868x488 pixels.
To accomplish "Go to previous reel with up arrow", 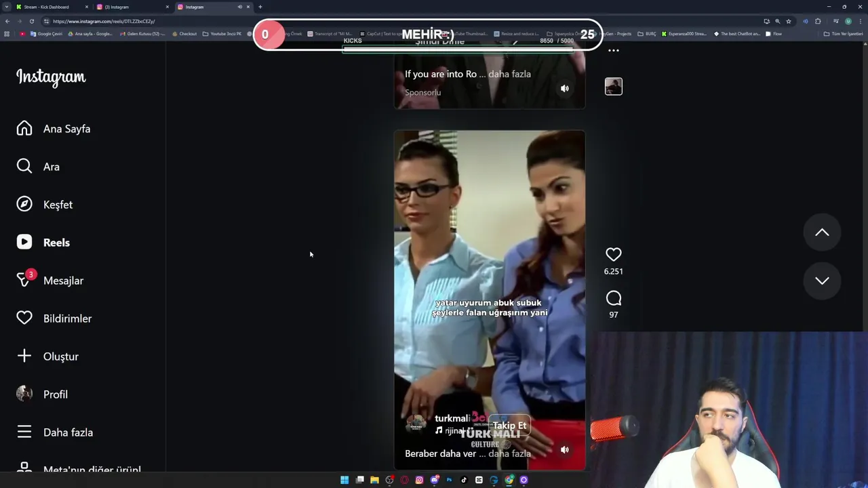I will click(x=822, y=232).
